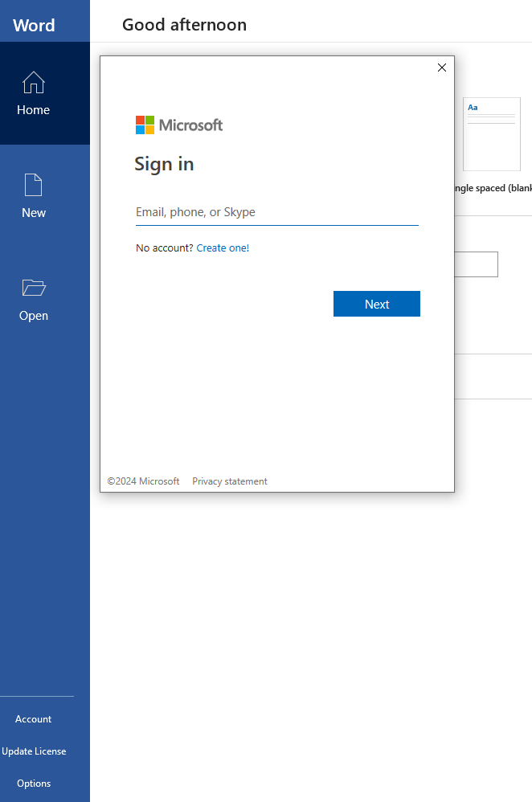Click the ©2024 Microsoft footer text
This screenshot has width=532, height=802.
(x=143, y=481)
